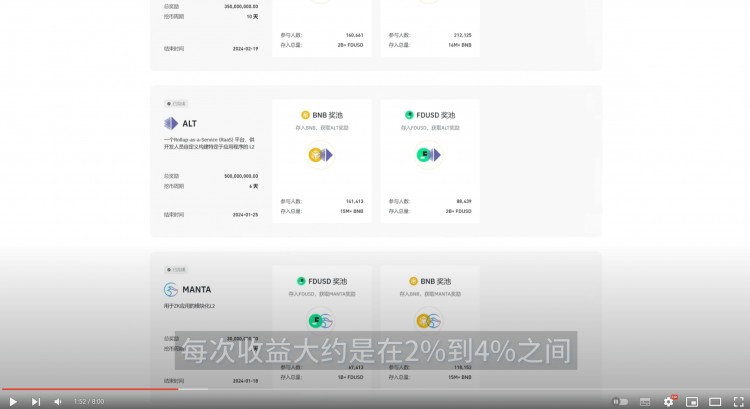Click the BNB-MANTA pair icon
The image size is (750, 409).
429,321
